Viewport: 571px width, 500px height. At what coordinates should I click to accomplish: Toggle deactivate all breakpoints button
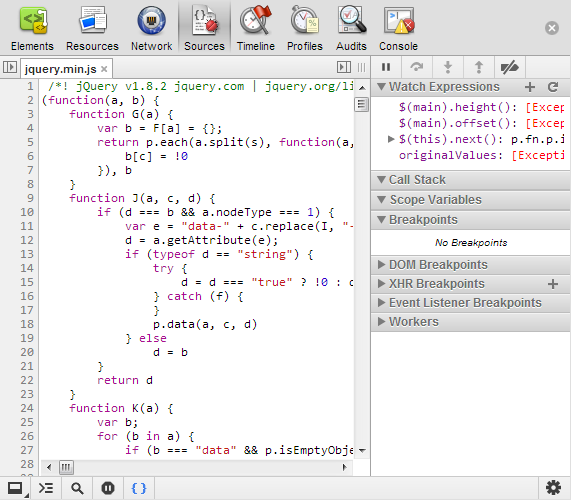(510, 67)
